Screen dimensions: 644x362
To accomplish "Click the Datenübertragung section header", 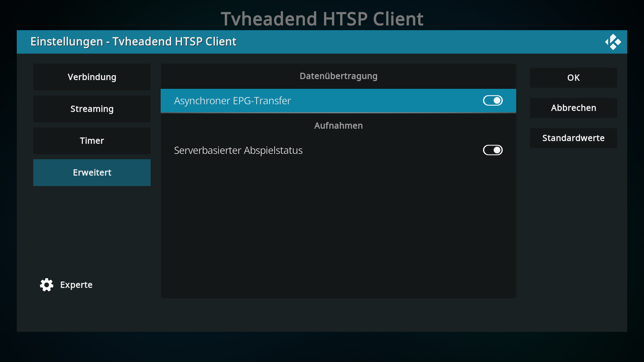I will pyautogui.click(x=338, y=76).
